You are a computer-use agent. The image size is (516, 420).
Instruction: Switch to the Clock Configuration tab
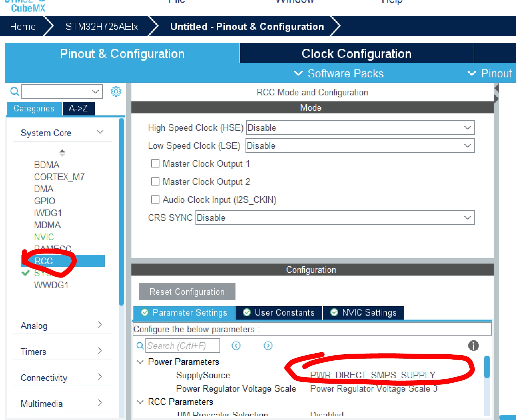[357, 53]
